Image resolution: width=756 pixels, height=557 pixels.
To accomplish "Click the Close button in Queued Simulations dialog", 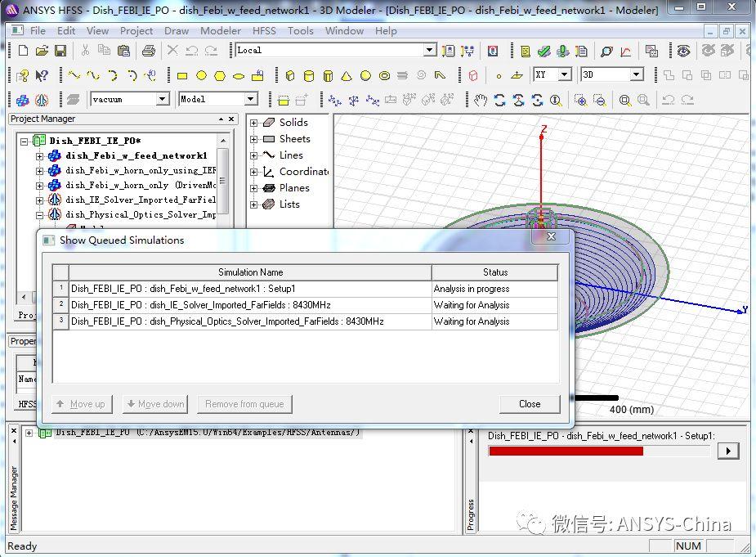I will tap(530, 404).
